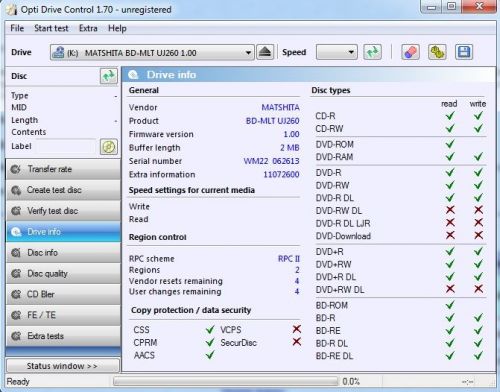Screen dimensions: 500x392
Task: Click the CSS protection checkmark
Action: [210, 330]
